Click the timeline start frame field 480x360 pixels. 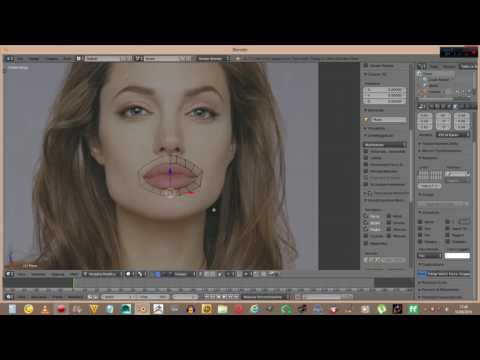[x=118, y=296]
